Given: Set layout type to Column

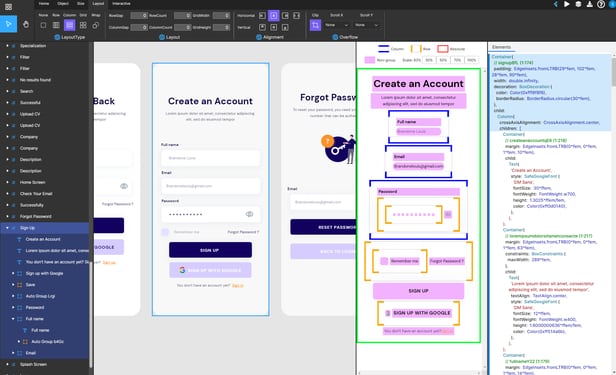Looking at the screenshot, I should [70, 25].
